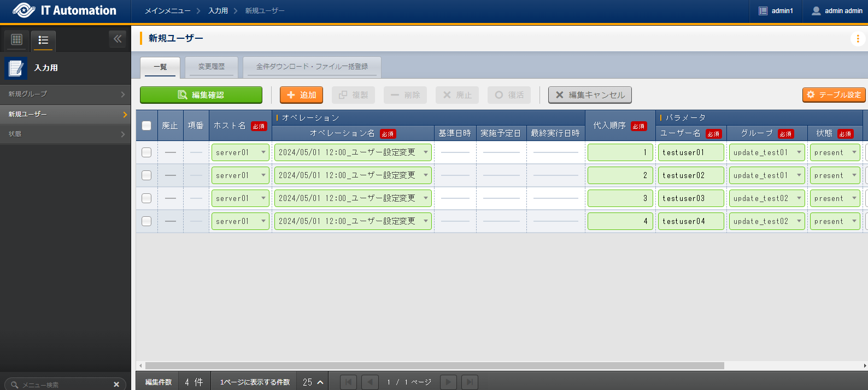Check the row for testuser01
This screenshot has width=868, height=390.
[146, 152]
